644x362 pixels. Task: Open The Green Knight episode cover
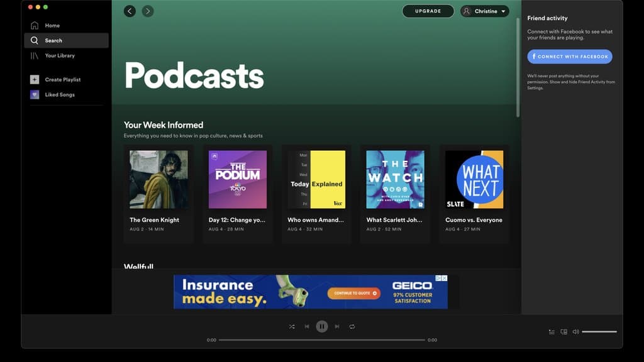tap(159, 179)
